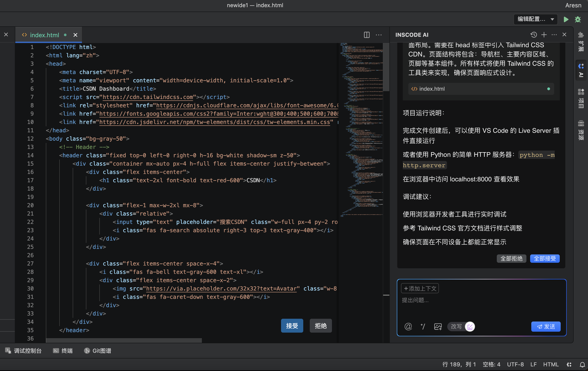Click the Aresn username in title bar
The width and height of the screenshot is (588, 371).
click(x=573, y=5)
